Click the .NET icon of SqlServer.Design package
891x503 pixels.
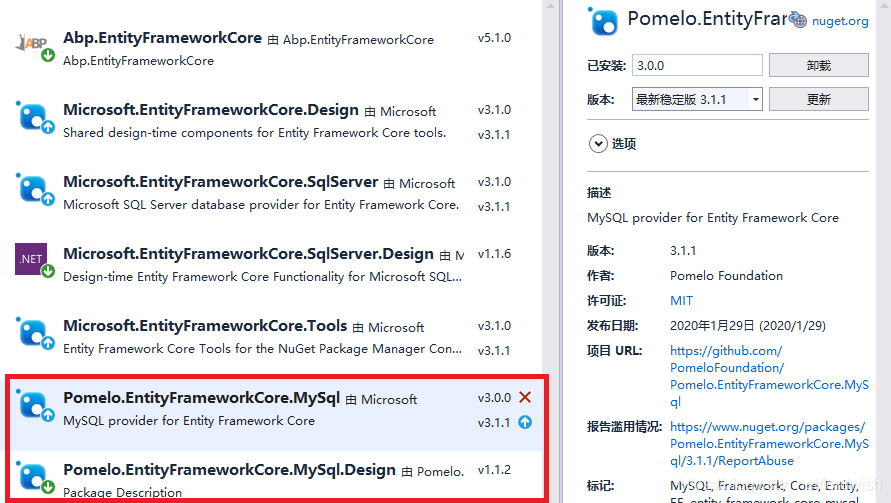34,260
